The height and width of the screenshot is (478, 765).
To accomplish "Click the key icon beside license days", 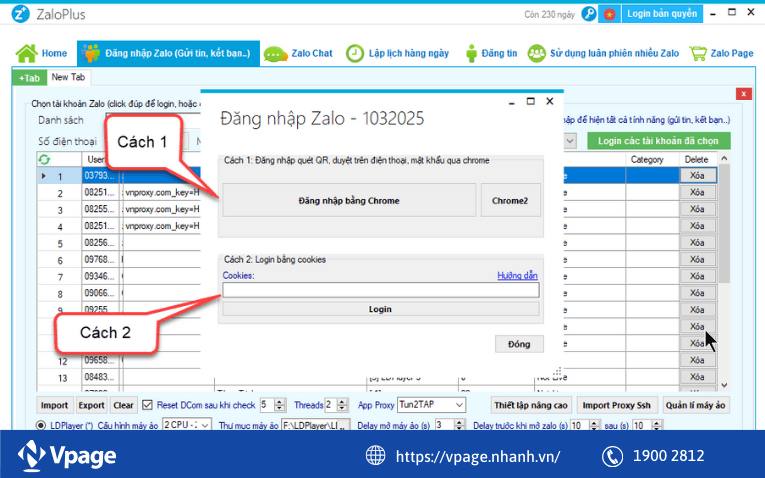I will [x=589, y=14].
